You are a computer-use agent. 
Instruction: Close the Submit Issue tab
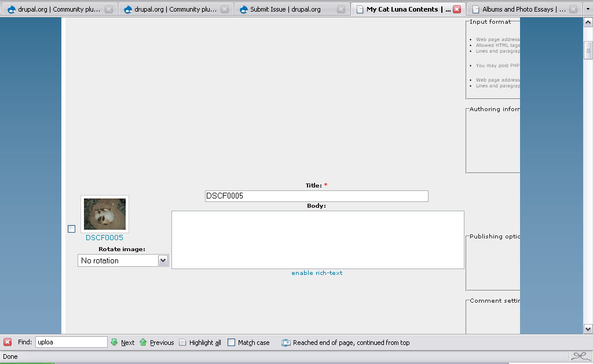pyautogui.click(x=341, y=9)
